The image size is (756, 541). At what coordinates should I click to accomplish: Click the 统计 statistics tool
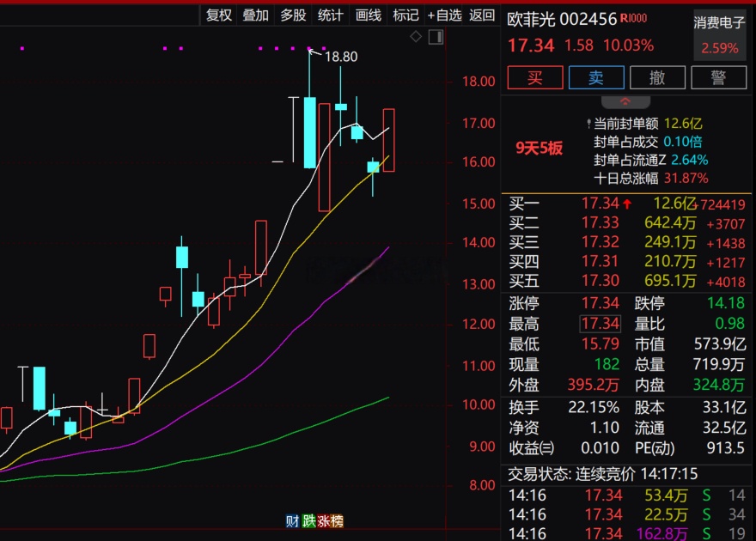point(331,15)
